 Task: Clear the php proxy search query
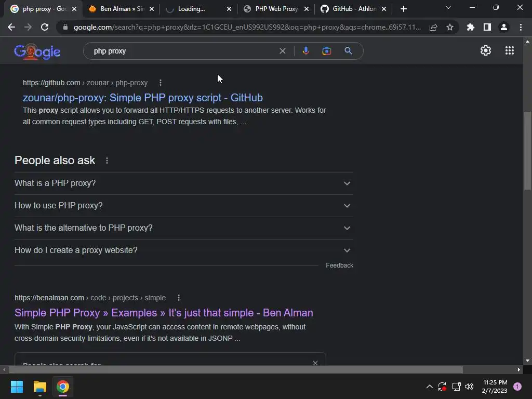pyautogui.click(x=282, y=51)
